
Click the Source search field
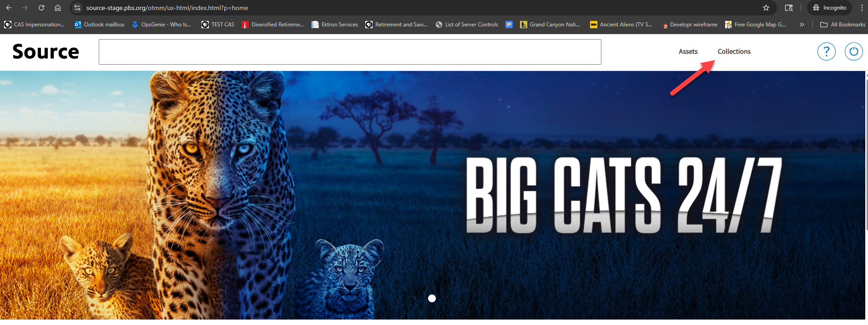(x=350, y=52)
